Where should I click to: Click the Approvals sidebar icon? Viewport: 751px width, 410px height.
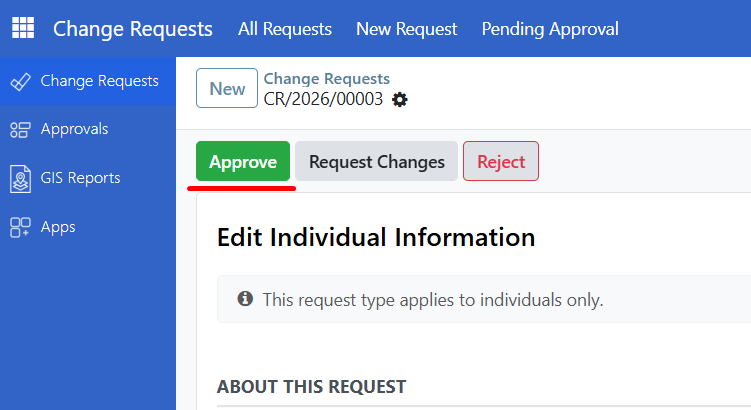pyautogui.click(x=20, y=129)
